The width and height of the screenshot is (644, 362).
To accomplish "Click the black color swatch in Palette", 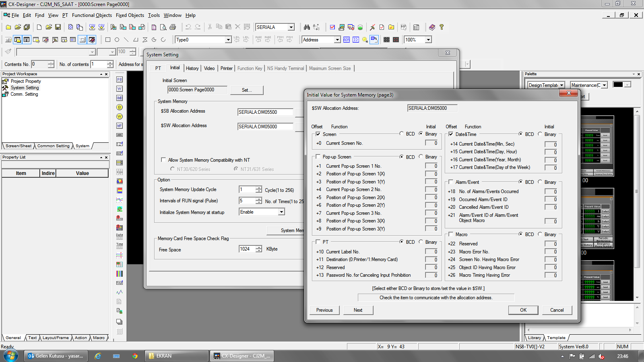I will click(618, 84).
